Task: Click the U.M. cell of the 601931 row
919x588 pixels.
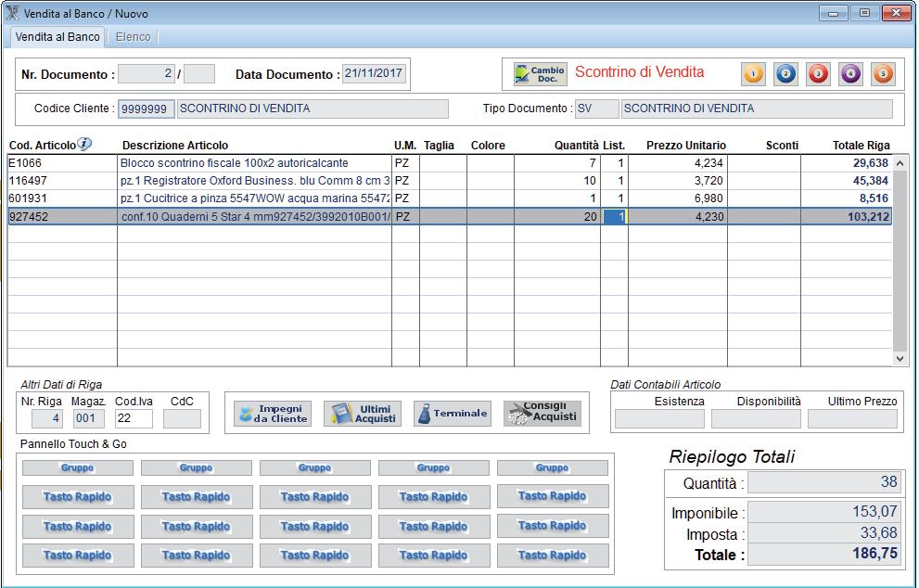Action: click(405, 198)
